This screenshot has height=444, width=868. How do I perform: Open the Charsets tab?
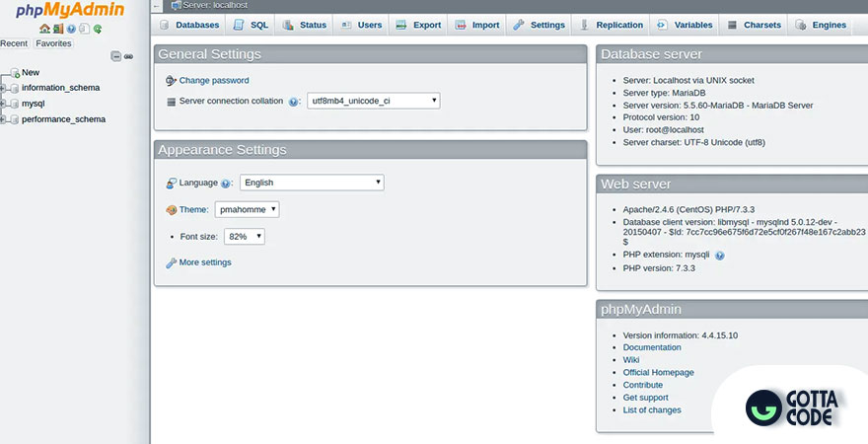tap(754, 25)
